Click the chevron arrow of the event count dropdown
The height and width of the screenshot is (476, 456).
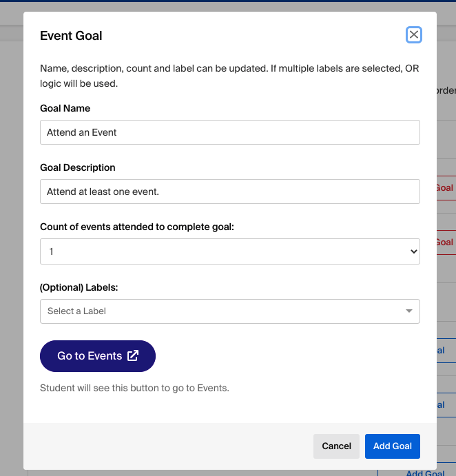(413, 251)
